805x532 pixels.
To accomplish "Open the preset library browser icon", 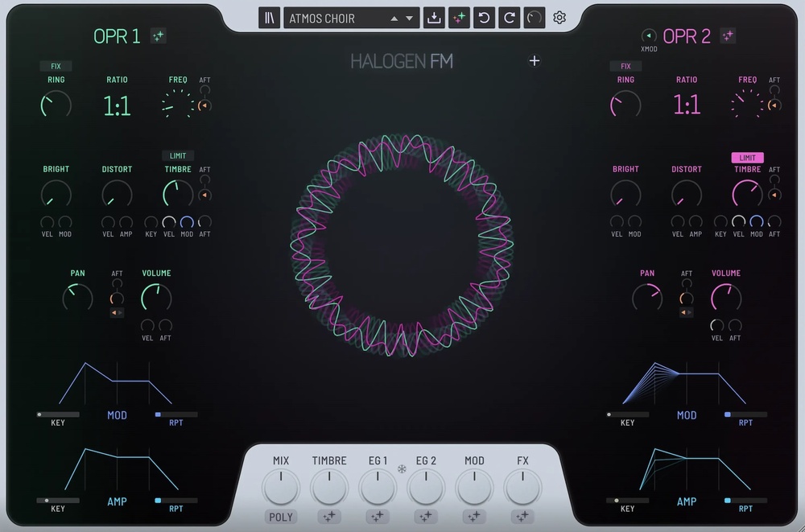I will [270, 18].
